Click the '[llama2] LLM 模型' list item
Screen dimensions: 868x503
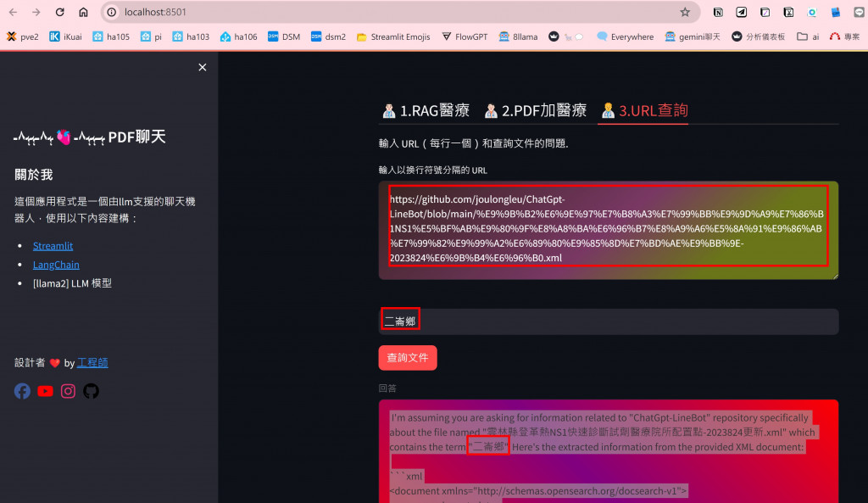coord(72,283)
